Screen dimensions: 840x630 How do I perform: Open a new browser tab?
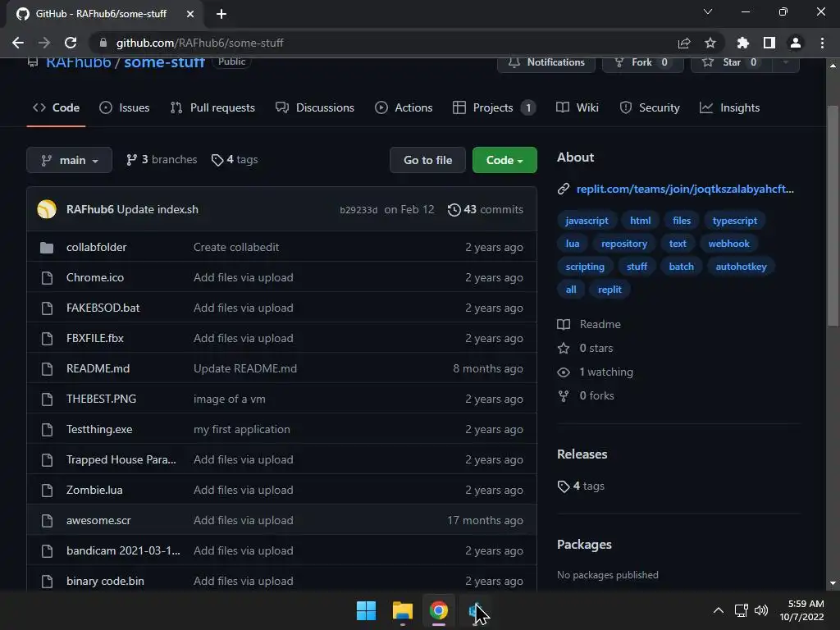pyautogui.click(x=221, y=14)
